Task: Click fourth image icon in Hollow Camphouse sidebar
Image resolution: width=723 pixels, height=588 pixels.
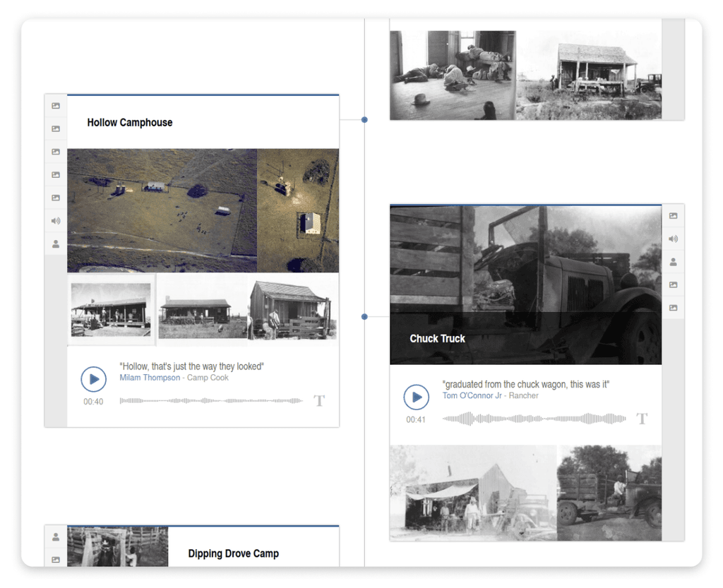Action: click(x=56, y=174)
